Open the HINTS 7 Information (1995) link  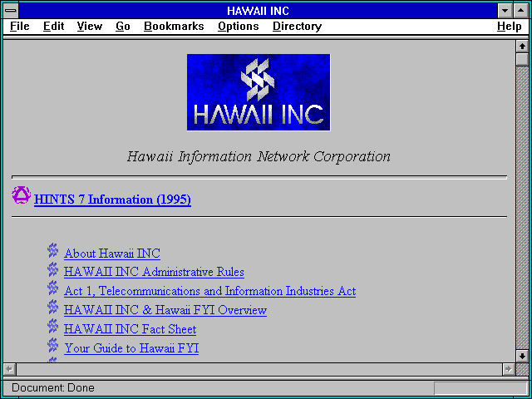(112, 199)
